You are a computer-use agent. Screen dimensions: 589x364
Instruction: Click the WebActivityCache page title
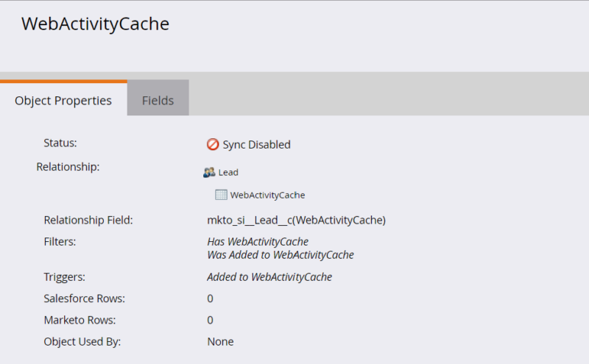(x=96, y=24)
